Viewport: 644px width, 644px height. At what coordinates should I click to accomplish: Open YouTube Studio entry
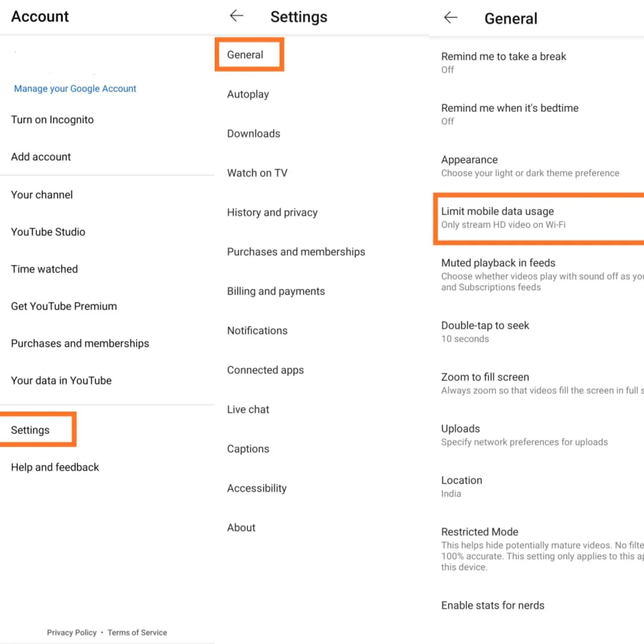48,232
